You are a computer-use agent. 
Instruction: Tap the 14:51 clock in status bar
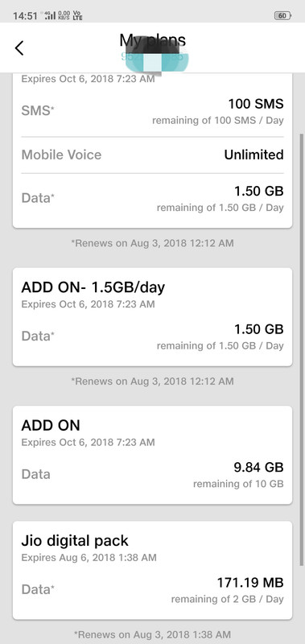coord(25,16)
